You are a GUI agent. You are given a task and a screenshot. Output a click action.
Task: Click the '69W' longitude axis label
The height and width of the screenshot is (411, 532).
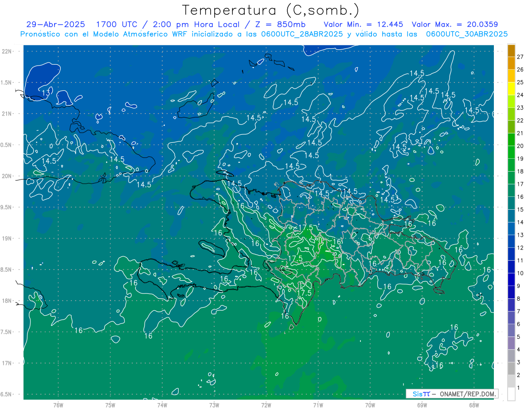click(x=422, y=405)
